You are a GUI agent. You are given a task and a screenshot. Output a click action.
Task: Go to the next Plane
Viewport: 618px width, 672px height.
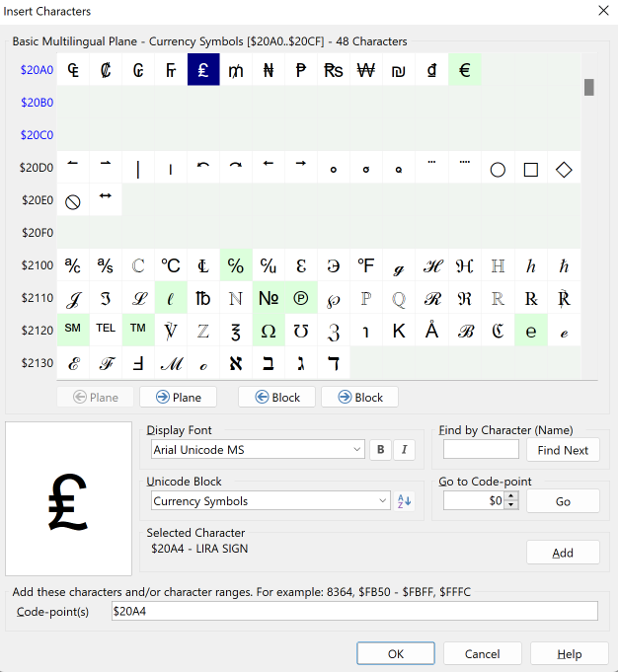178,397
